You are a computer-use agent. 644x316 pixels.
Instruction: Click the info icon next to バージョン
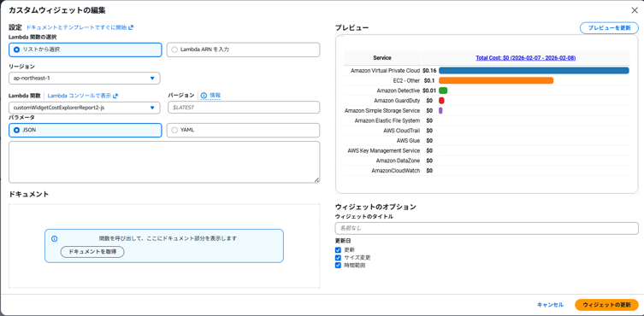[x=204, y=96]
